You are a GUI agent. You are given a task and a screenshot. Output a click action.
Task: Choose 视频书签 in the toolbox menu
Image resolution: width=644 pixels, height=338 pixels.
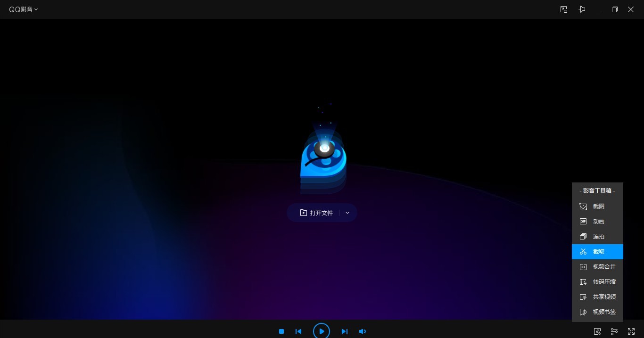click(x=597, y=312)
